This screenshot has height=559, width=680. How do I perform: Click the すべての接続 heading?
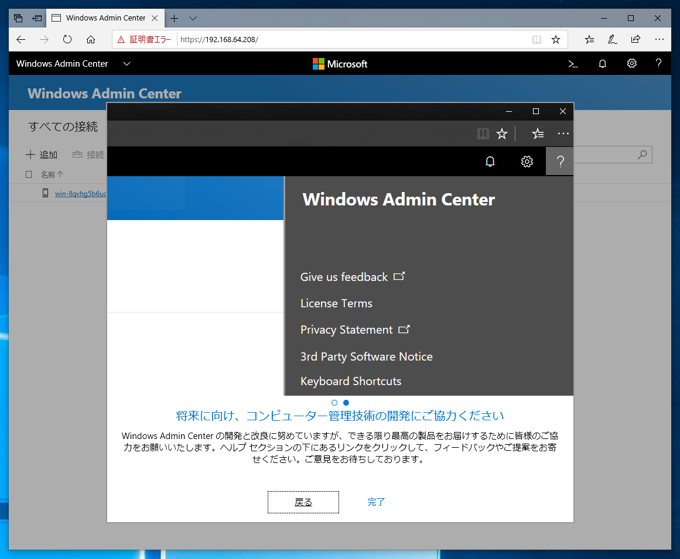click(x=63, y=127)
